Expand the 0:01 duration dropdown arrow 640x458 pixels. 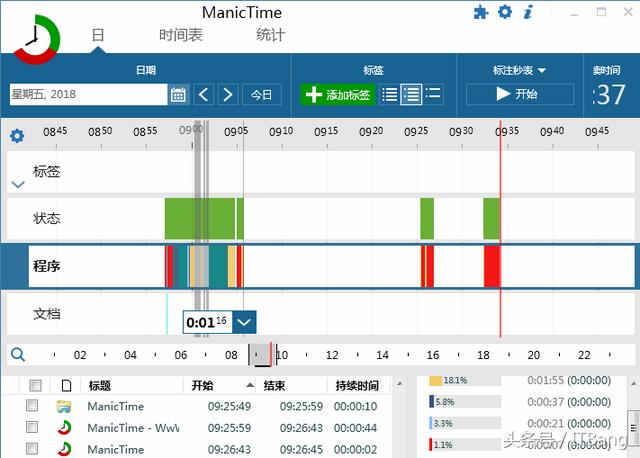(245, 322)
